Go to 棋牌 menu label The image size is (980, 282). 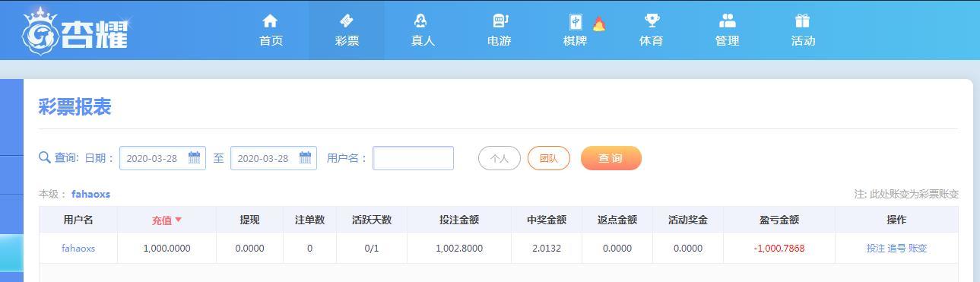[x=575, y=41]
